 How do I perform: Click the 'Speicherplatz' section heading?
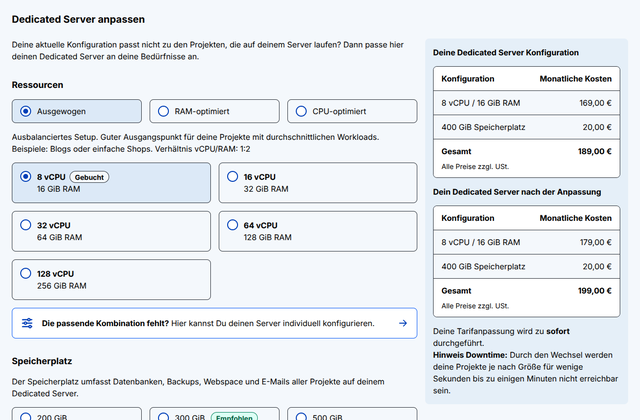tap(42, 361)
